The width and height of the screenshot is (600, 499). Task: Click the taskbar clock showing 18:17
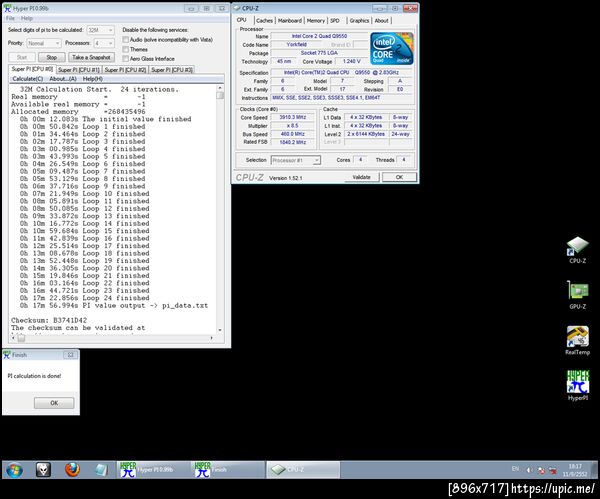click(x=575, y=470)
